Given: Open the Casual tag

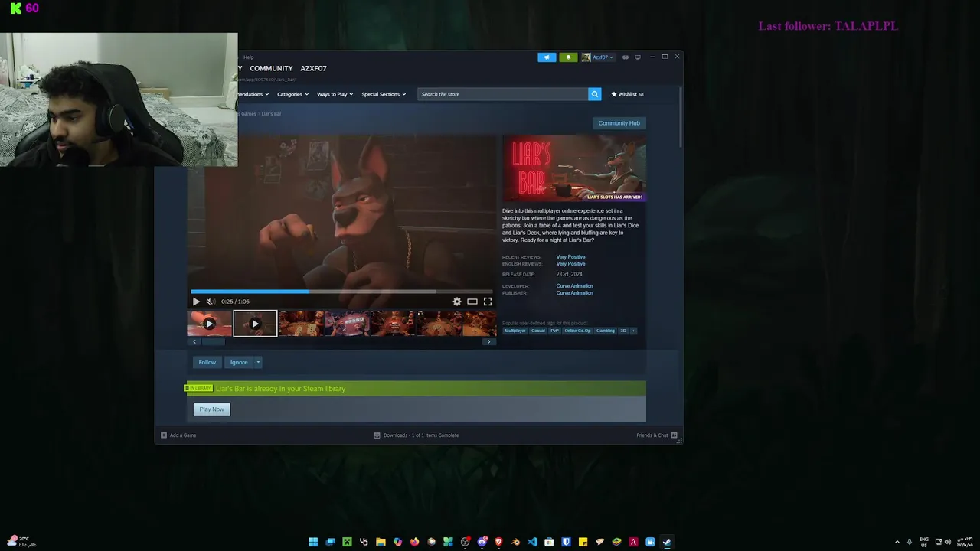Looking at the screenshot, I should click(538, 331).
